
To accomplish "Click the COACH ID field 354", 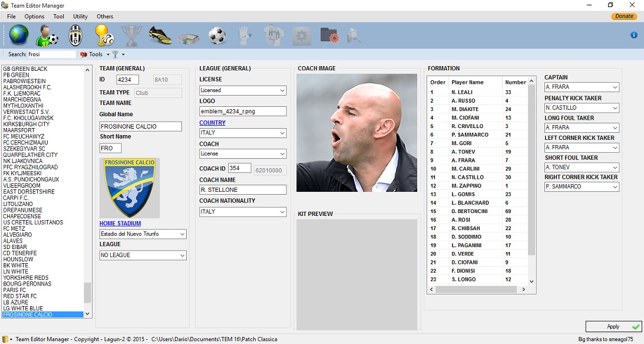I will pos(239,168).
